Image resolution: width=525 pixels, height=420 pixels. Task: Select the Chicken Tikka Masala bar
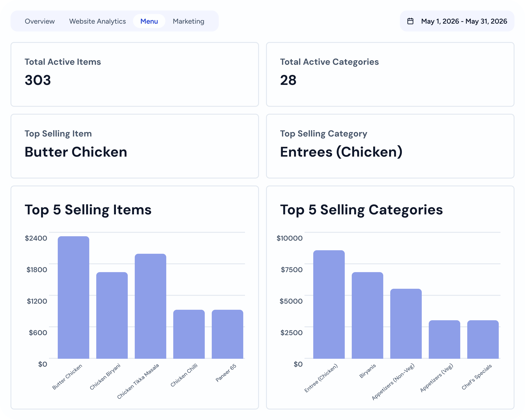(x=150, y=306)
